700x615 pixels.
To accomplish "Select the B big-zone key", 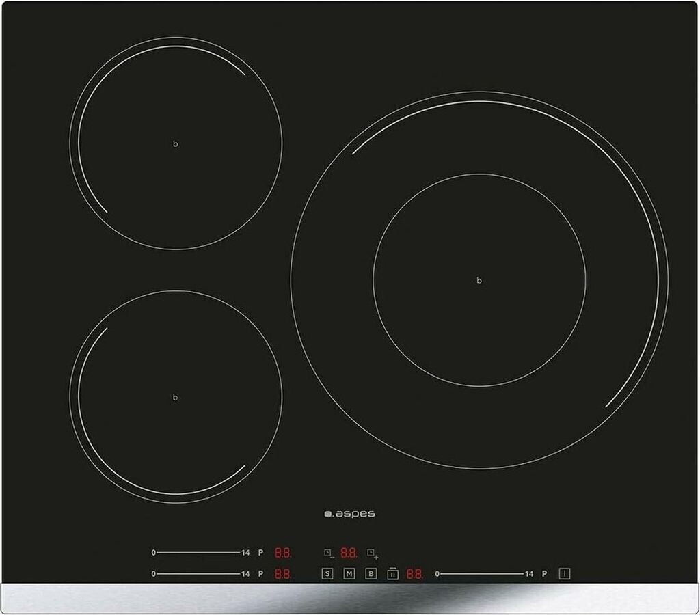I will point(370,573).
